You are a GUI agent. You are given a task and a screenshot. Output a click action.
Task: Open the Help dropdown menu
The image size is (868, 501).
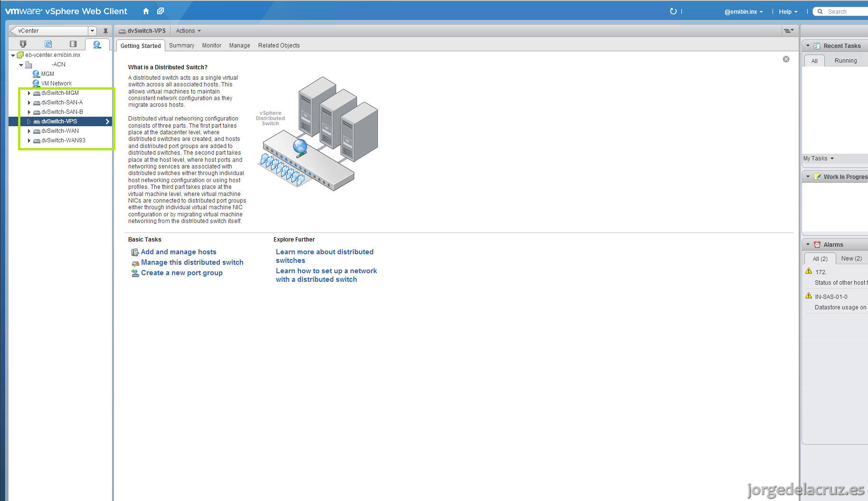point(788,12)
